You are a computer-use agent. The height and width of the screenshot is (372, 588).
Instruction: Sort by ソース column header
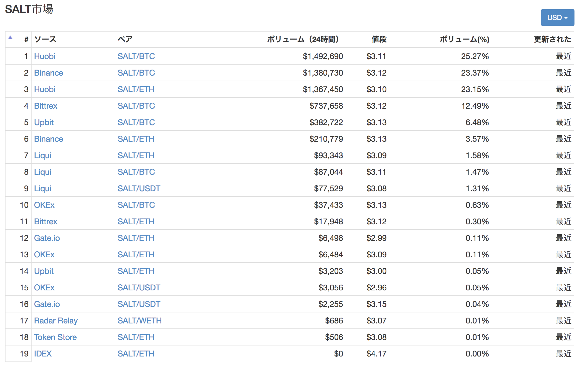point(45,39)
